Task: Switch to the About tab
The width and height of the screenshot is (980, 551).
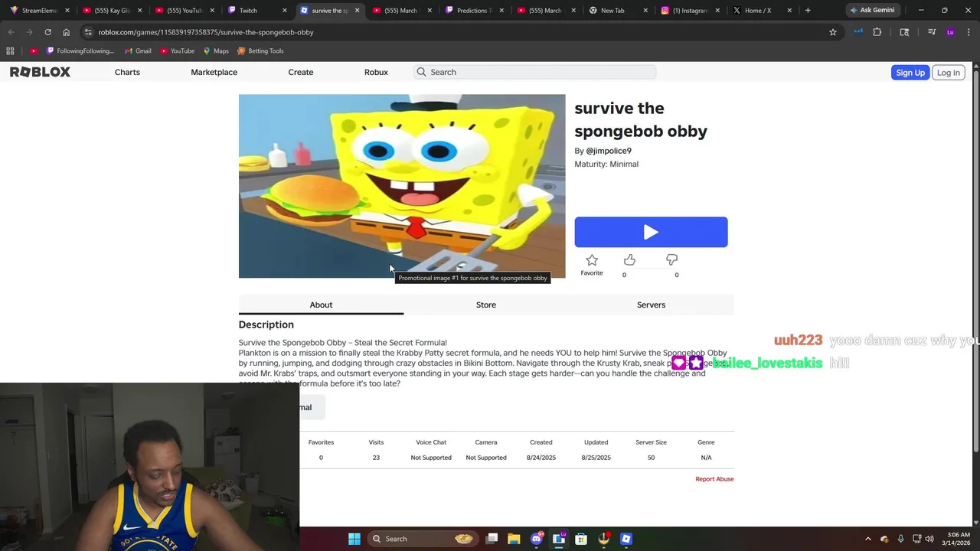Action: pyautogui.click(x=321, y=305)
